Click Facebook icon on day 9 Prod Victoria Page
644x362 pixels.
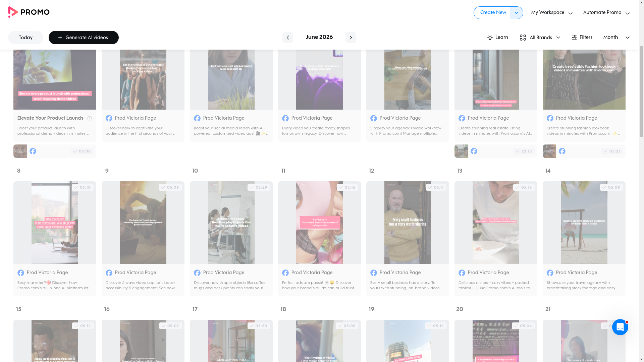coord(109,273)
